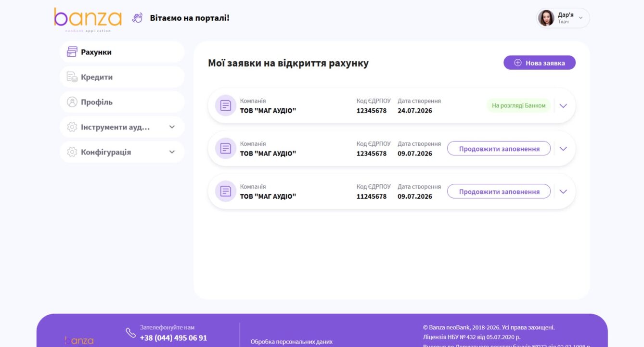
Task: Open Обробка персональних даних footer link
Action: click(x=292, y=342)
